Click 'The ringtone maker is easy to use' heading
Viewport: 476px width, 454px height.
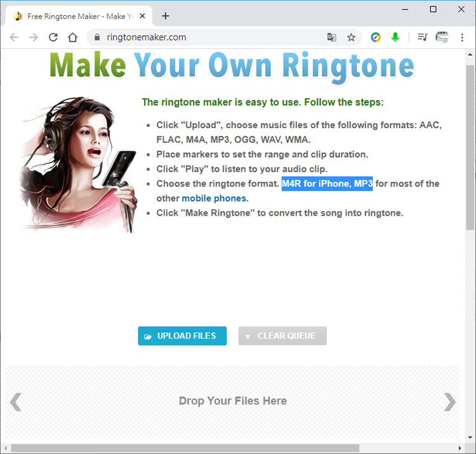pos(263,102)
